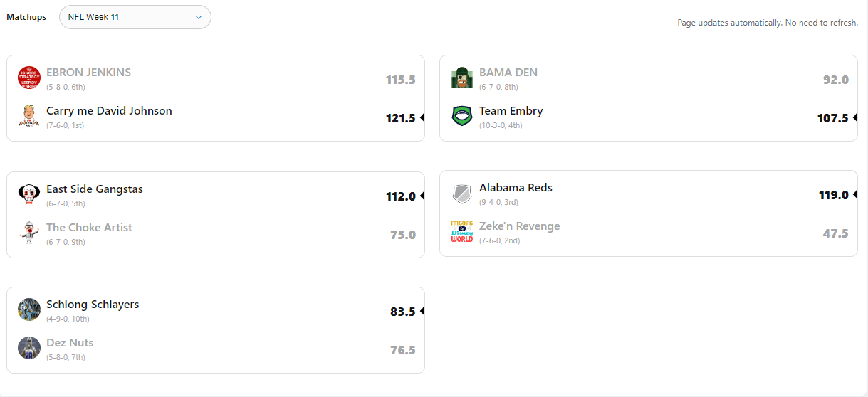This screenshot has height=397, width=868.
Task: Click Dez Nuts team photo avatar
Action: [29, 348]
